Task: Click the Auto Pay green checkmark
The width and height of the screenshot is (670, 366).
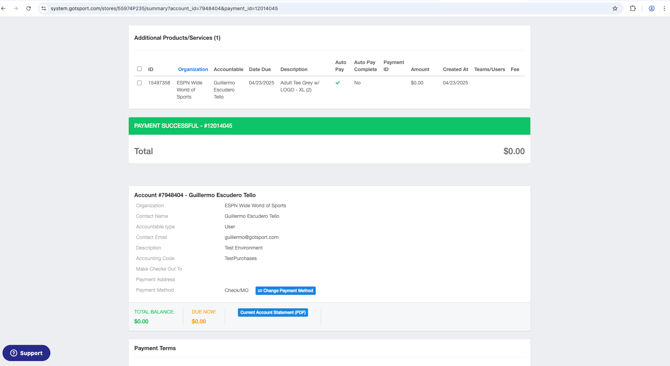Action: point(338,83)
